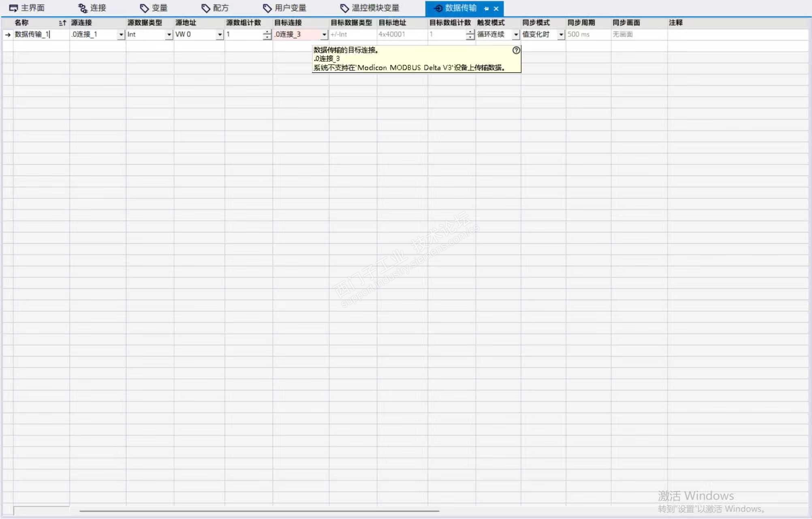Click the help icon in the tooltip
The height and width of the screenshot is (519, 812).
pyautogui.click(x=516, y=50)
